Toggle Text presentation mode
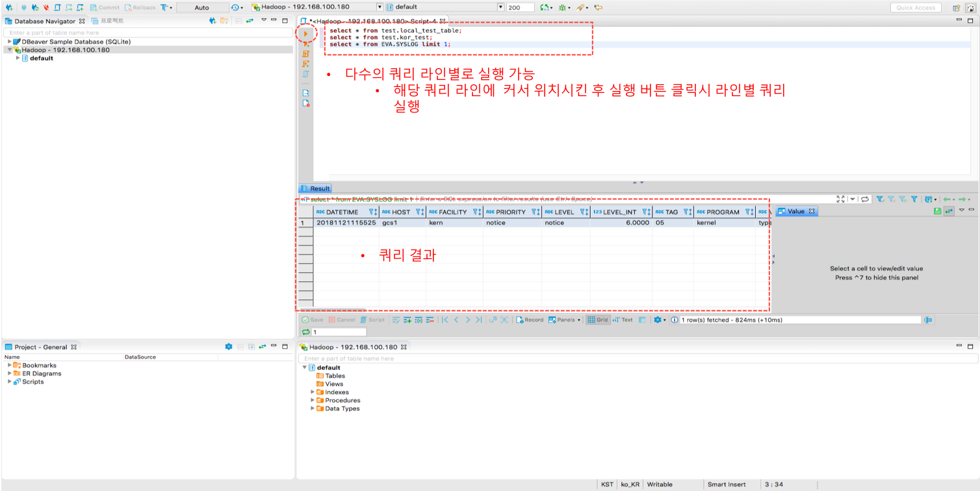The width and height of the screenshot is (980, 491). [623, 320]
